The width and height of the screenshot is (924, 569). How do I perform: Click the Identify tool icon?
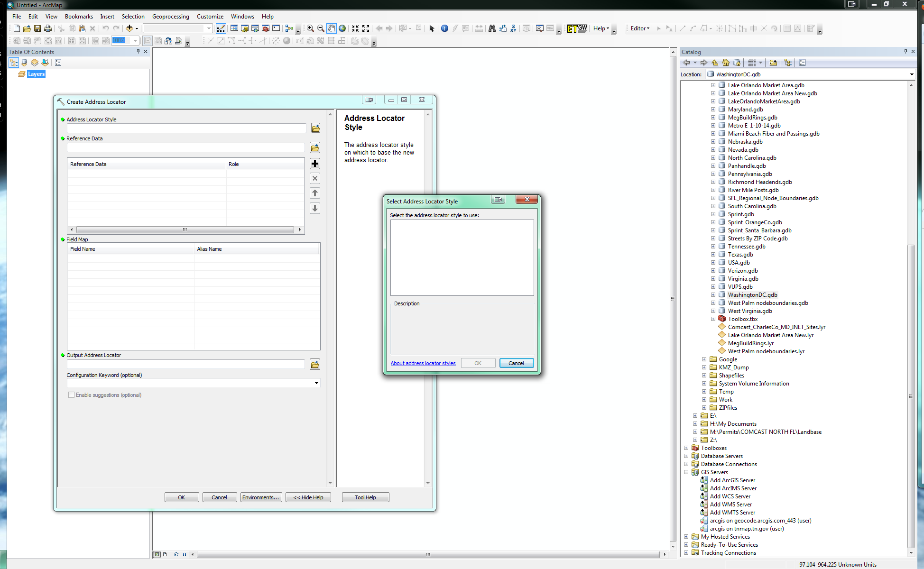click(x=444, y=28)
